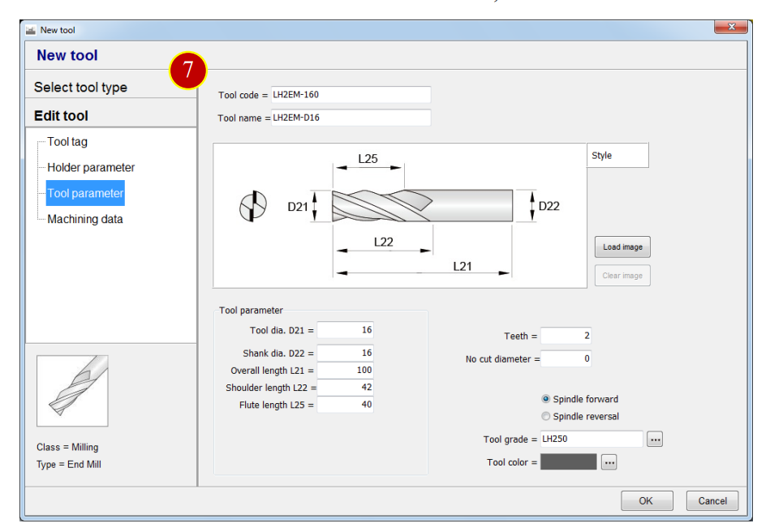Edit the Overall length L21 value
Screen dimensions: 783x532
[x=345, y=371]
